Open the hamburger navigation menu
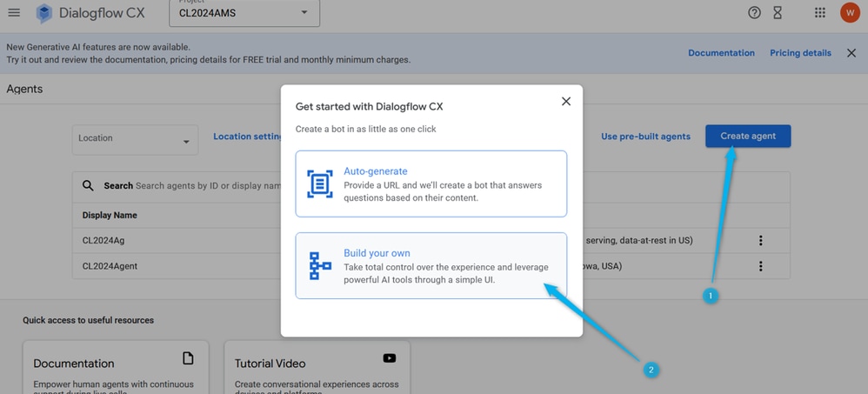868x394 pixels. tap(14, 13)
